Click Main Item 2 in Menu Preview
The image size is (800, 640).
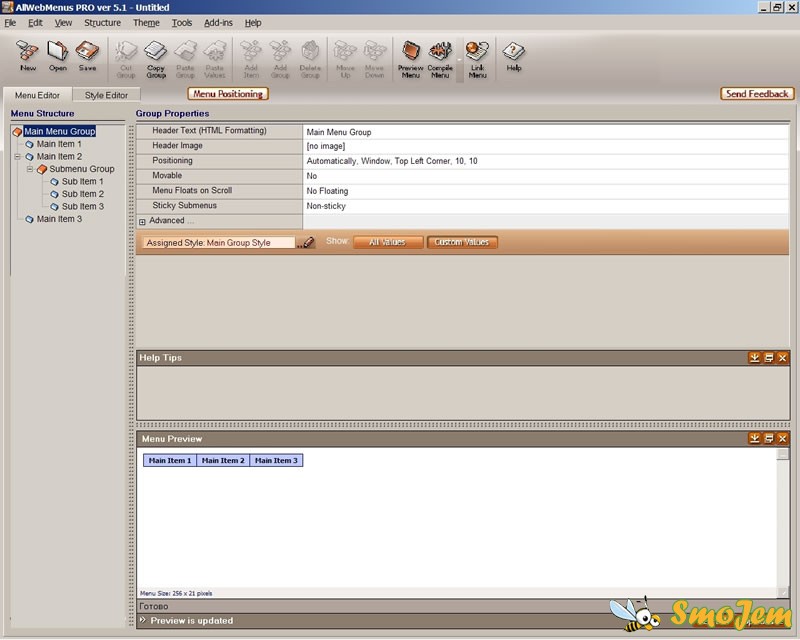click(x=223, y=460)
